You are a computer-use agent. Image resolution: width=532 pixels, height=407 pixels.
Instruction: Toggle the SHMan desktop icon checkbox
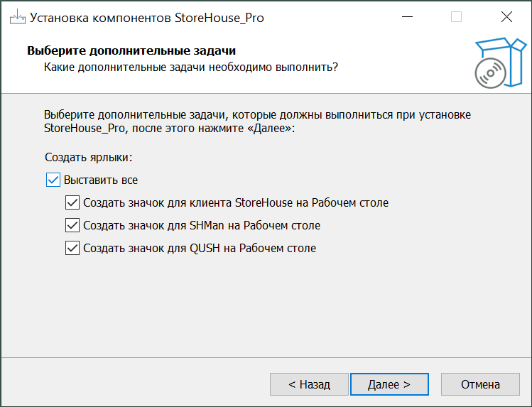coord(72,225)
